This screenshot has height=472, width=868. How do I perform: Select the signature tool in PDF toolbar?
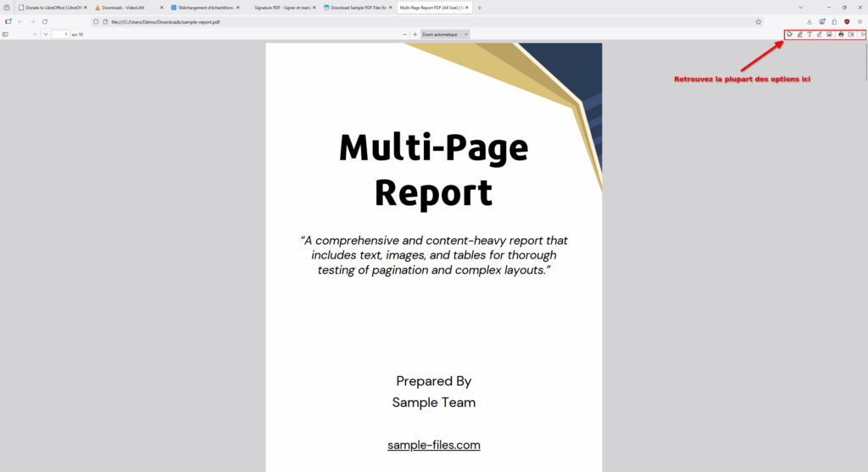[x=789, y=35]
